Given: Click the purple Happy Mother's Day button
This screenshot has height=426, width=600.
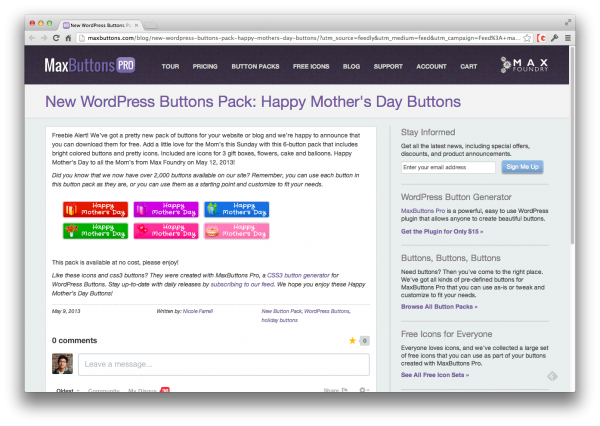Looking at the screenshot, I should 166,209.
